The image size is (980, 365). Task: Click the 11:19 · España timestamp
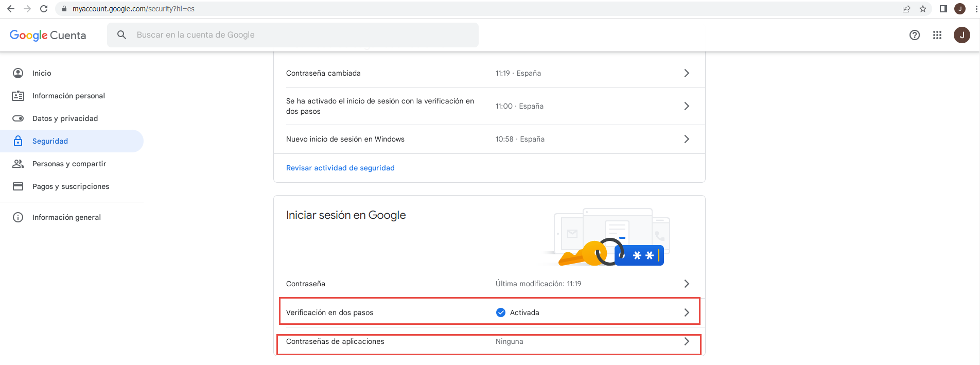click(x=518, y=73)
